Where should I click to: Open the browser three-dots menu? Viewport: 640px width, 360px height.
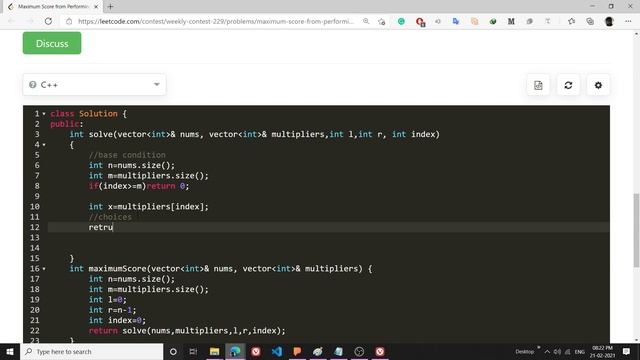[x=628, y=21]
